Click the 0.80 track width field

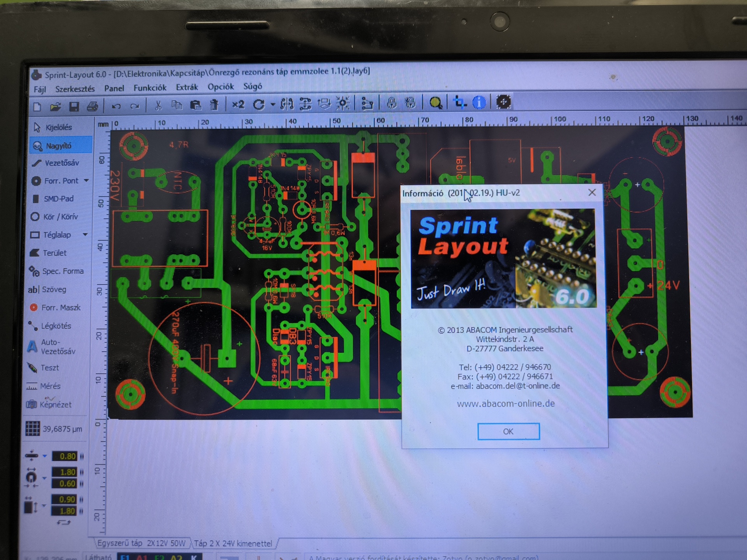click(x=65, y=456)
